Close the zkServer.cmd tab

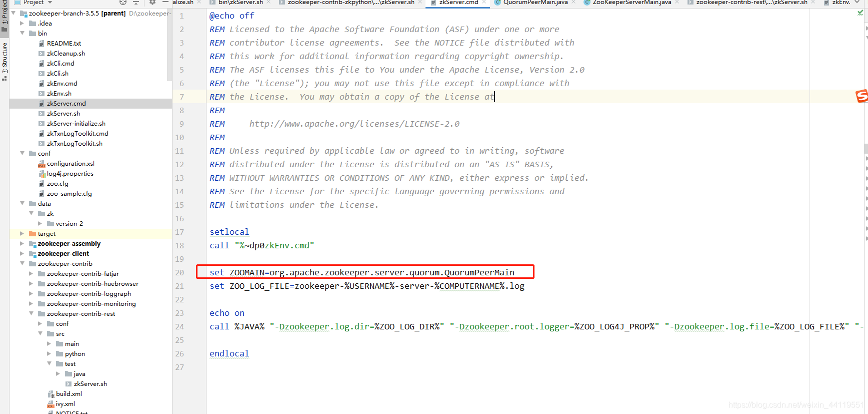click(484, 2)
